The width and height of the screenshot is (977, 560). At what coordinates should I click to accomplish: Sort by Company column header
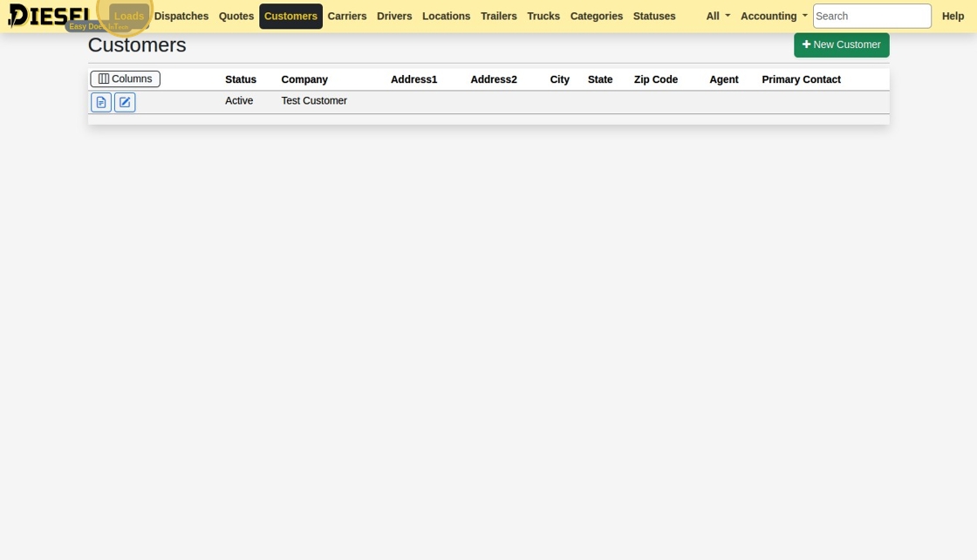pos(304,79)
